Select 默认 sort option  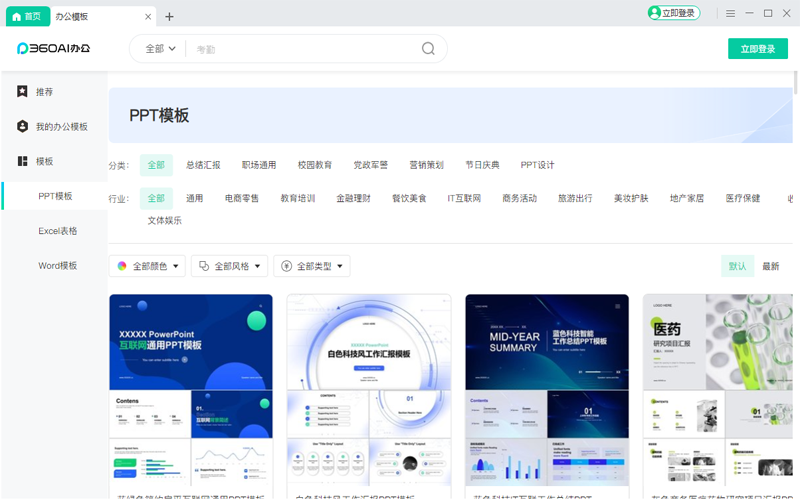(x=737, y=266)
